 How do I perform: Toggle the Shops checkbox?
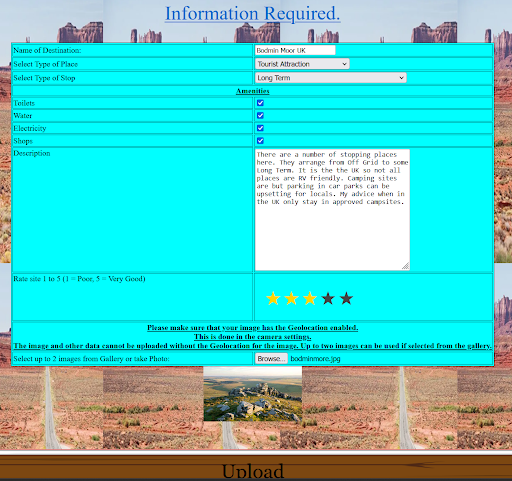click(x=260, y=141)
